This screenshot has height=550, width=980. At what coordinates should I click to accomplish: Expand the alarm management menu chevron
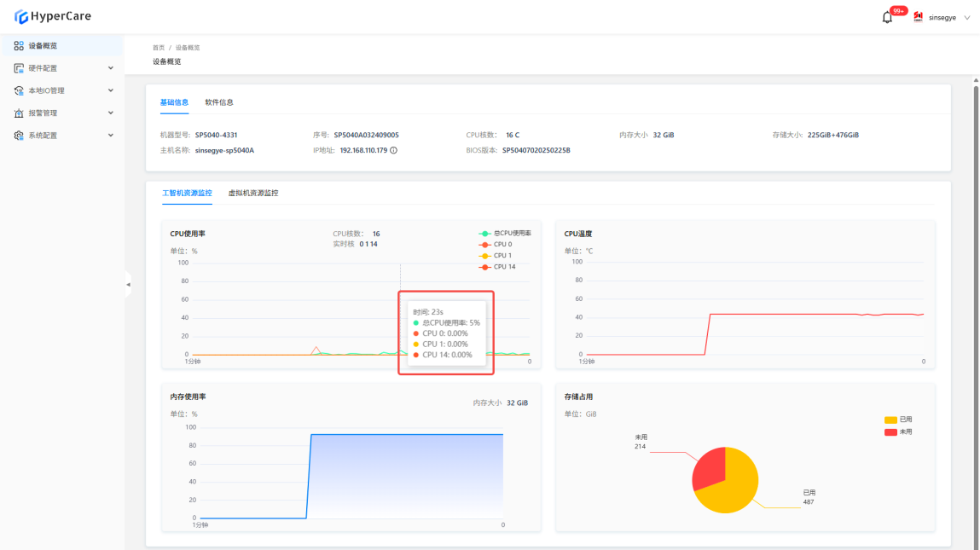click(x=110, y=113)
